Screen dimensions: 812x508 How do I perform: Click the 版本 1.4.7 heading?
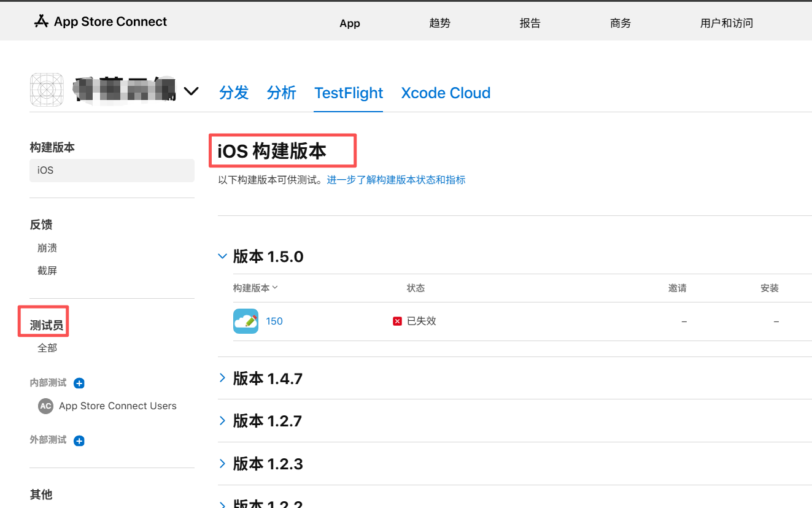(268, 379)
